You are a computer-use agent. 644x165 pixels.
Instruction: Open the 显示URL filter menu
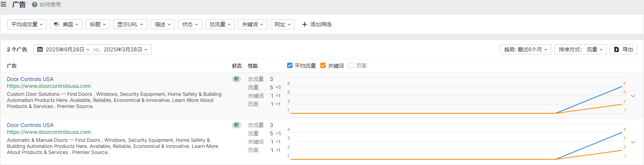(130, 24)
